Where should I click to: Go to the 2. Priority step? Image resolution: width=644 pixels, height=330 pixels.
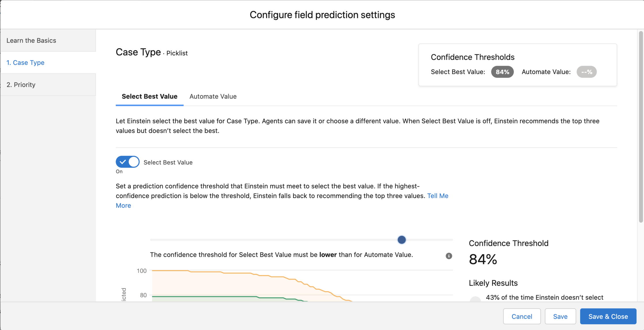[x=21, y=85]
